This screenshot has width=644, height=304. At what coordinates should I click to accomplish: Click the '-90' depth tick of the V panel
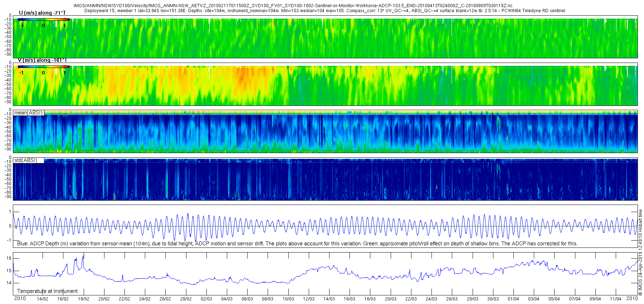click(8, 102)
